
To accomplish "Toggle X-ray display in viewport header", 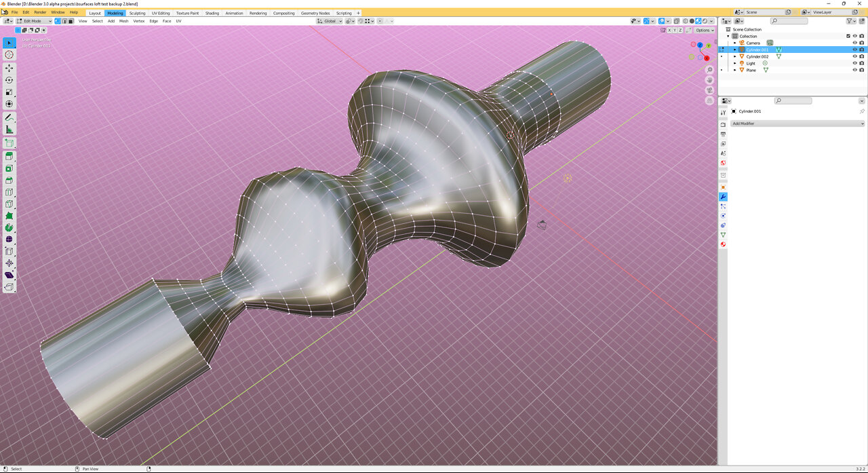I will click(x=676, y=21).
